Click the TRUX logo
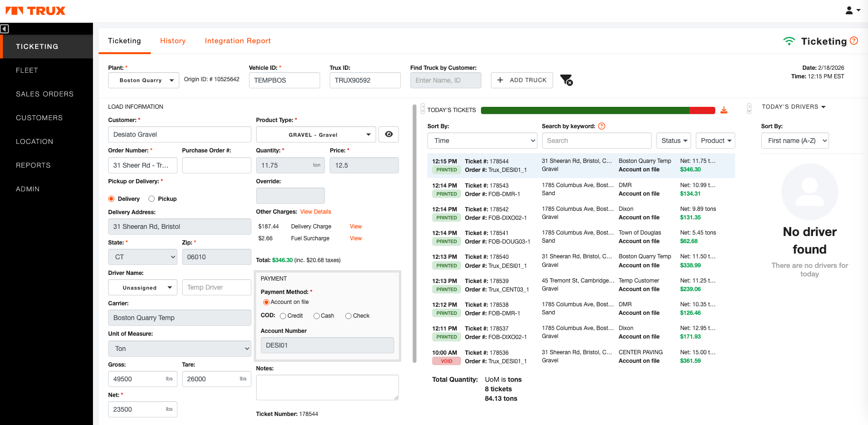The height and width of the screenshot is (425, 868). tap(36, 11)
